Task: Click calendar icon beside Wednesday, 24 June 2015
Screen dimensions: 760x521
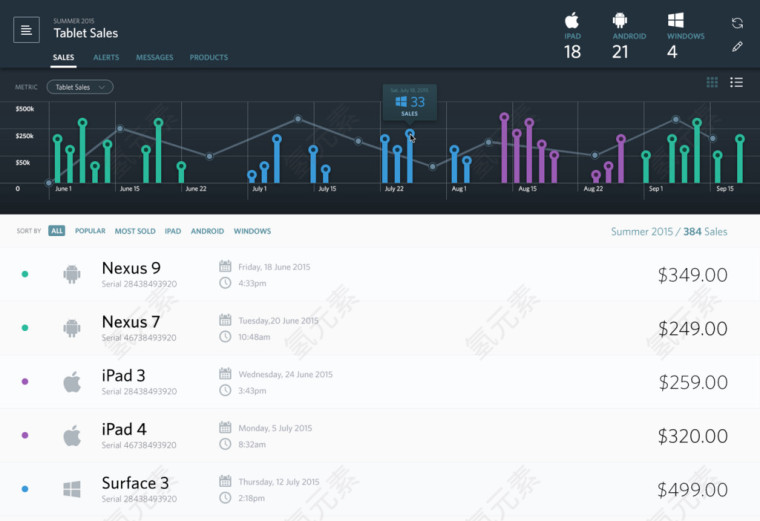Action: tap(225, 374)
